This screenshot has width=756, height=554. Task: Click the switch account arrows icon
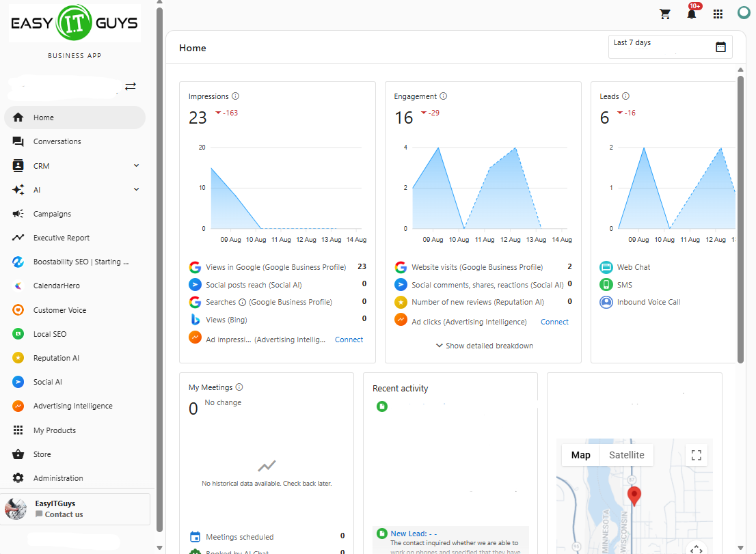point(131,86)
